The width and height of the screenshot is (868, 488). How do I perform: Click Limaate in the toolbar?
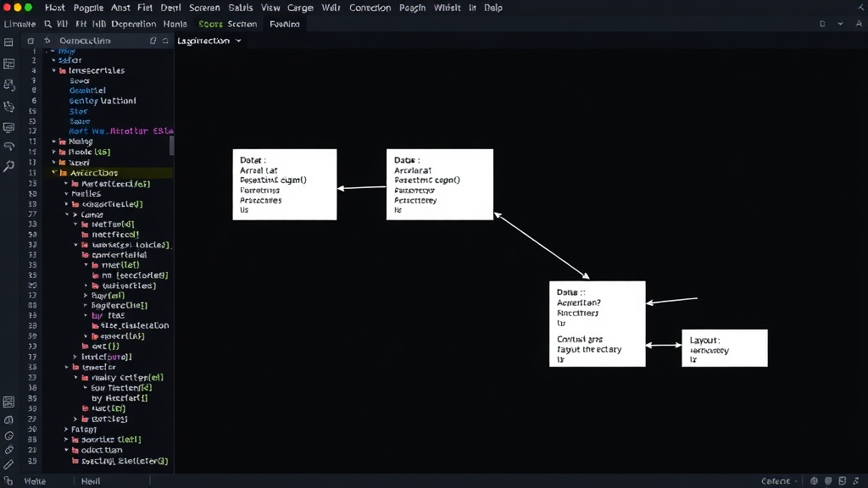(x=19, y=24)
